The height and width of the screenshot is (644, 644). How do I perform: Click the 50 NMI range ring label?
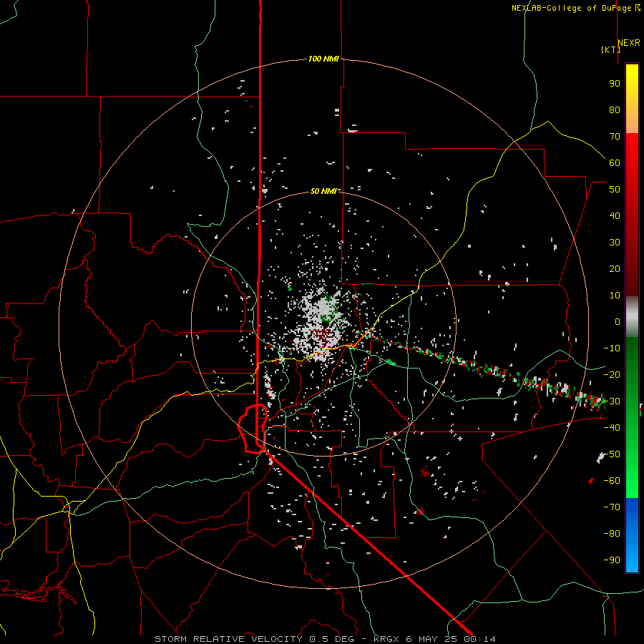pos(323,191)
